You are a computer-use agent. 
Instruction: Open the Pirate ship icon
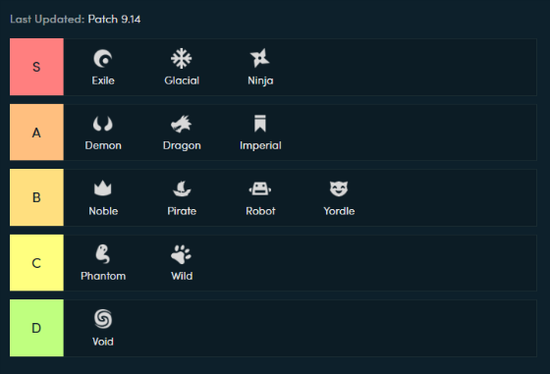click(182, 189)
